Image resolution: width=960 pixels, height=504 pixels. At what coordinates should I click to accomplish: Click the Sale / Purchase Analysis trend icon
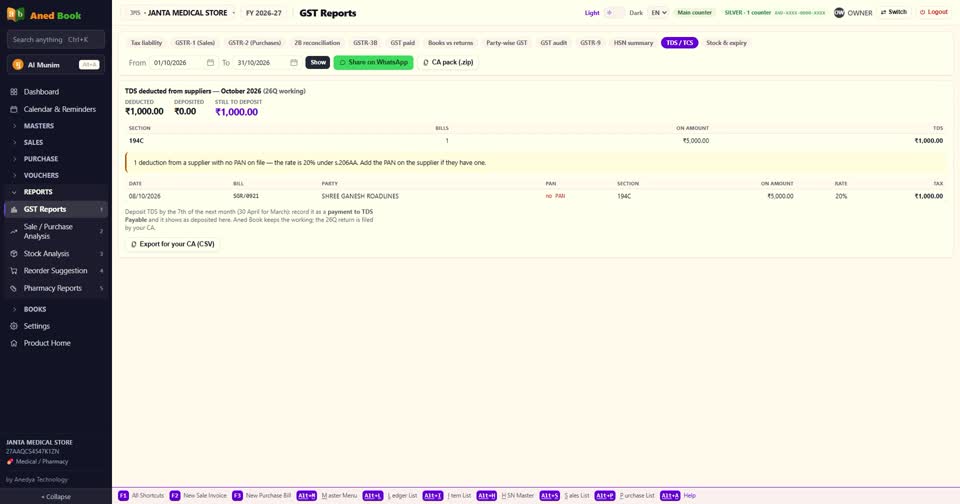13,231
